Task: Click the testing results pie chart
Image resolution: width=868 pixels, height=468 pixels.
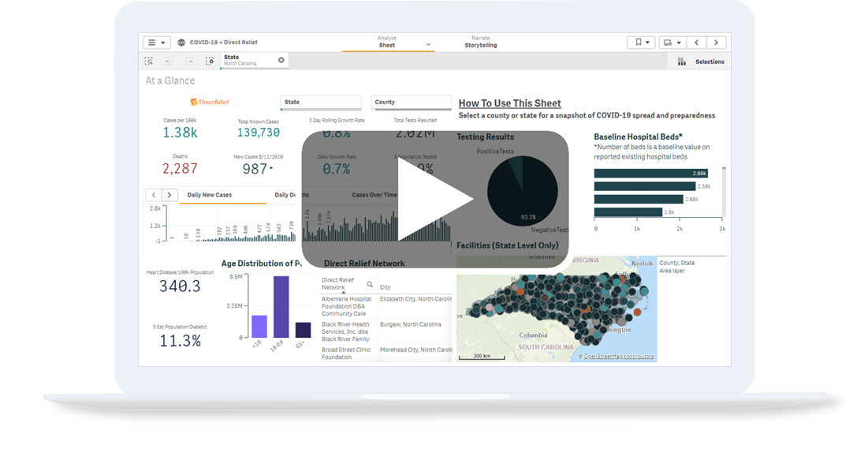Action: pyautogui.click(x=523, y=191)
